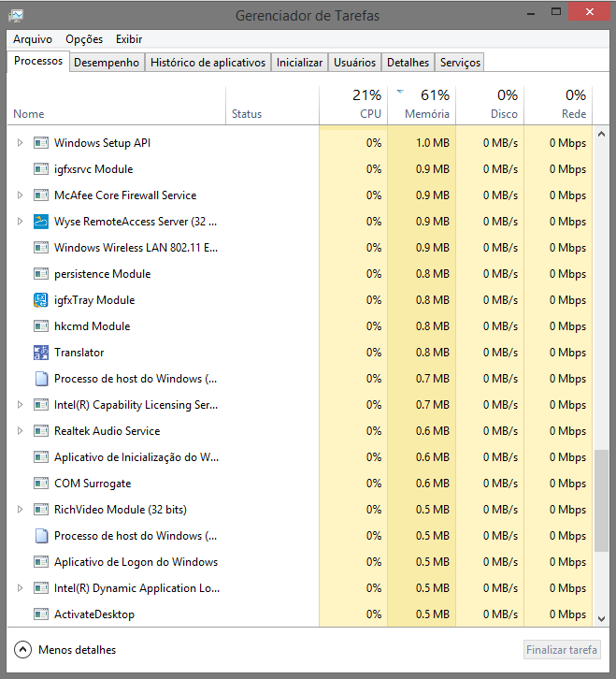
Task: Click the McAfee Core Firewall Service icon
Action: (41, 195)
